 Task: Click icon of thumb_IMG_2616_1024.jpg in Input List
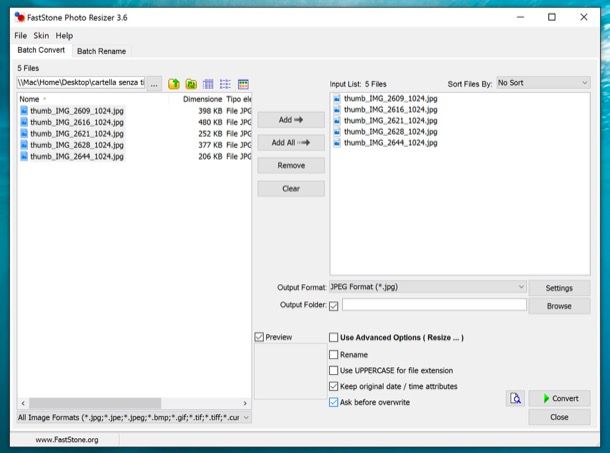click(x=337, y=109)
